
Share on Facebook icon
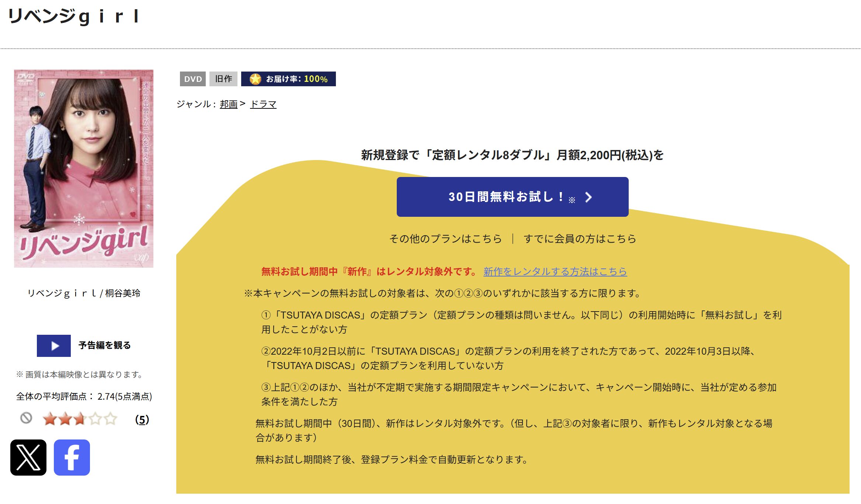pos(72,457)
